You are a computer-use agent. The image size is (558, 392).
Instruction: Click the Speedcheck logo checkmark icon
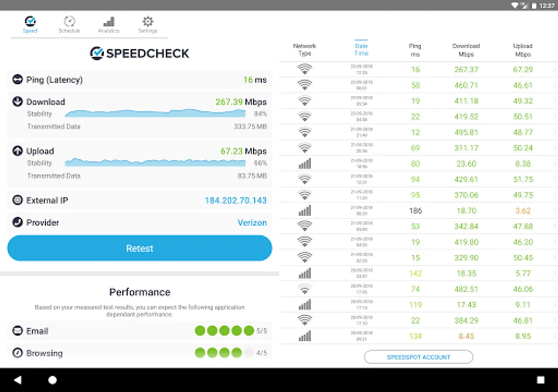click(x=97, y=53)
